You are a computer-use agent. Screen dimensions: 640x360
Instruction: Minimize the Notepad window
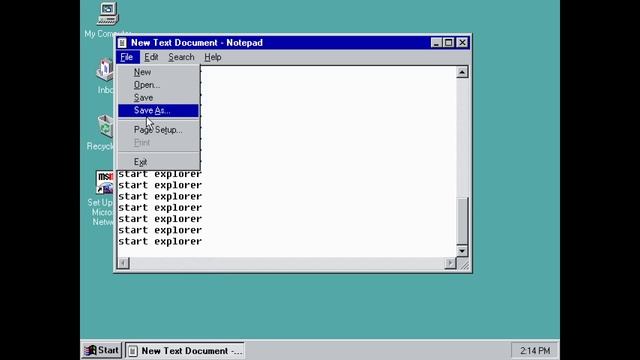[x=436, y=42]
